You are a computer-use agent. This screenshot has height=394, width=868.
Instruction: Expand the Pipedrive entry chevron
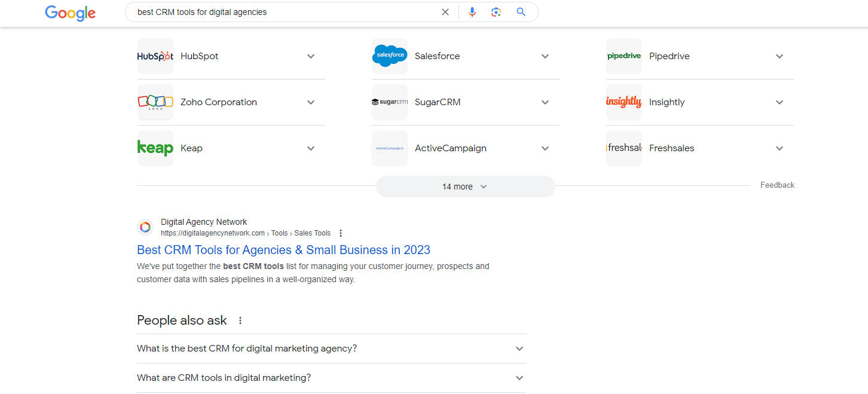(x=779, y=56)
